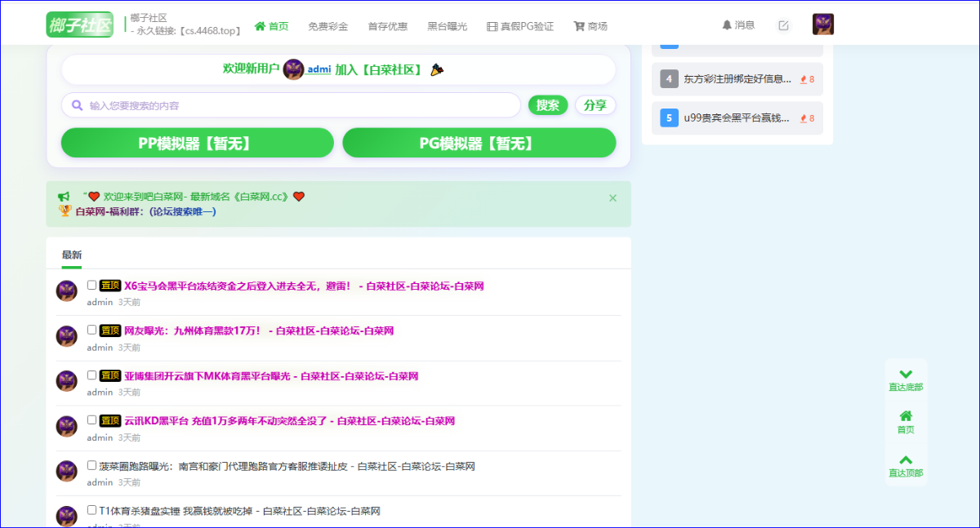Open 商场 menu item
The image size is (980, 528).
coord(590,26)
